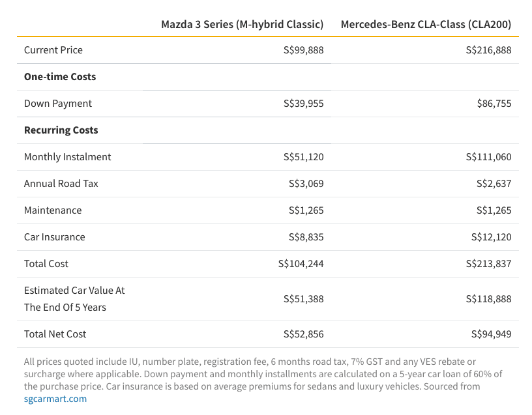Click the Monthly Instalment row label
The height and width of the screenshot is (415, 532).
[x=68, y=157]
